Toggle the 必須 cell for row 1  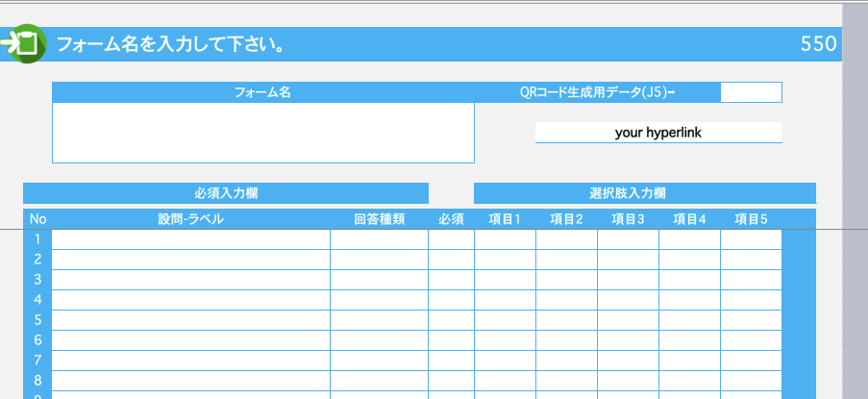coord(451,239)
